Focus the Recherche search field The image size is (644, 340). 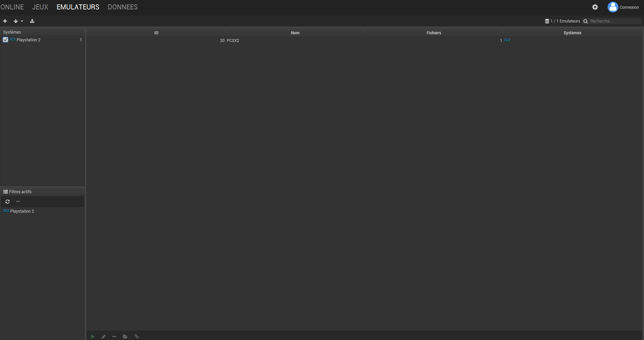[x=615, y=21]
